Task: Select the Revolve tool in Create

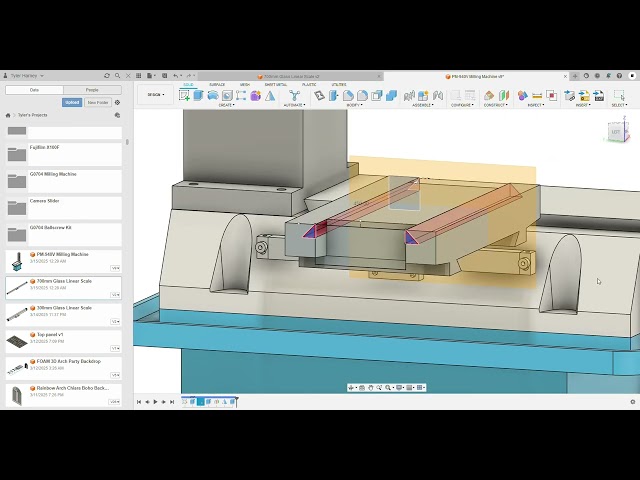Action: pos(213,96)
